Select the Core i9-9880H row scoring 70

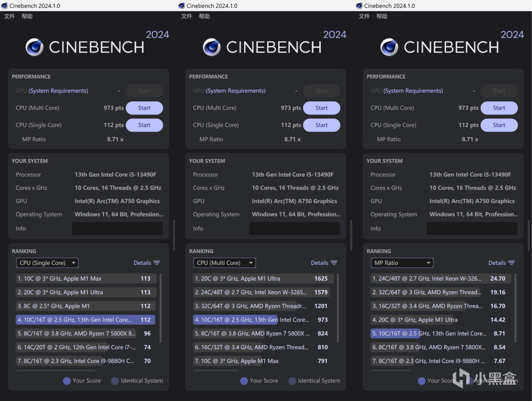(x=86, y=361)
